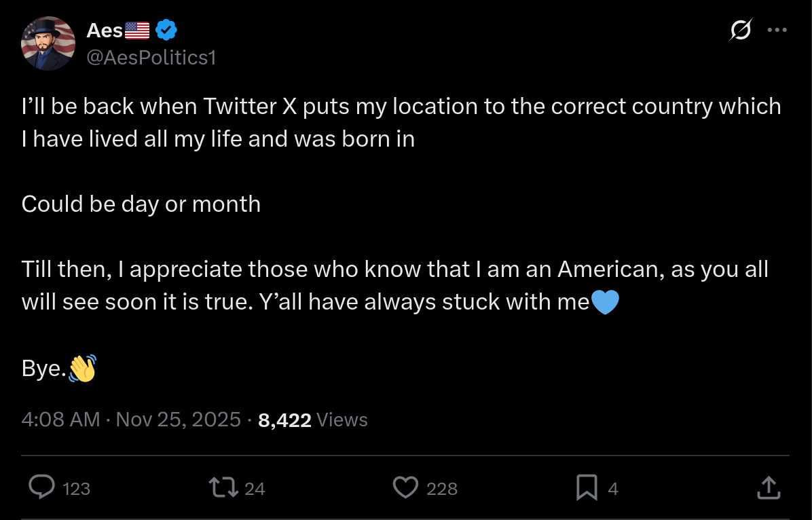Like the post with the heart icon

[x=405, y=487]
